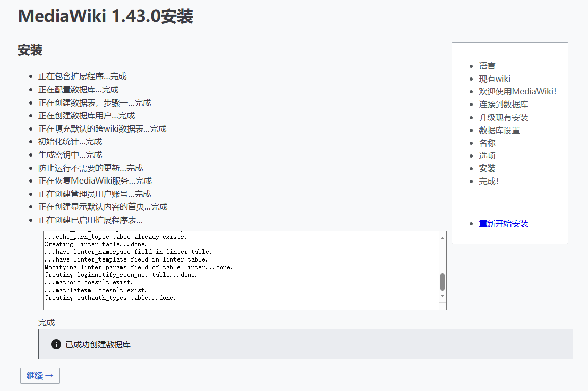Click the 继续 → continue button

[x=40, y=375]
